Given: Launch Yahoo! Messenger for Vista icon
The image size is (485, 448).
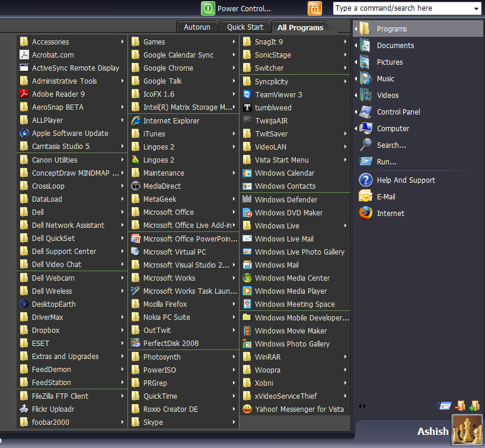Looking at the screenshot, I should coord(247,409).
